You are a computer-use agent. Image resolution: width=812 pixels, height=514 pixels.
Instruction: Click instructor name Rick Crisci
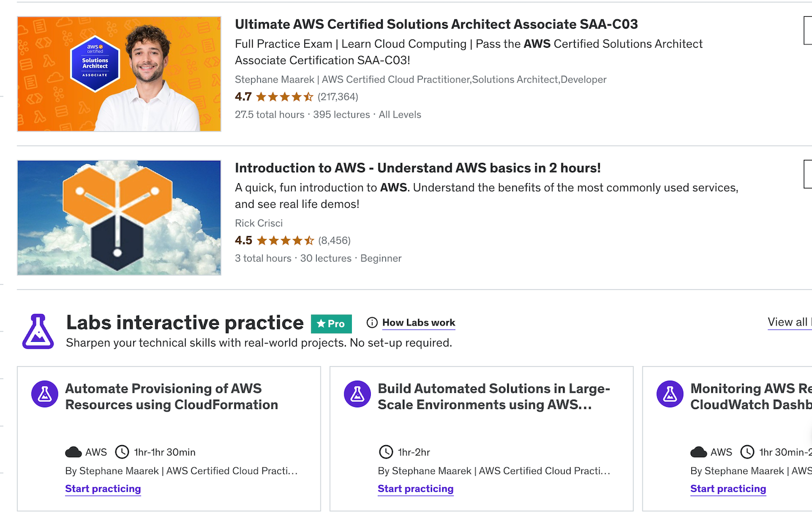pyautogui.click(x=259, y=223)
